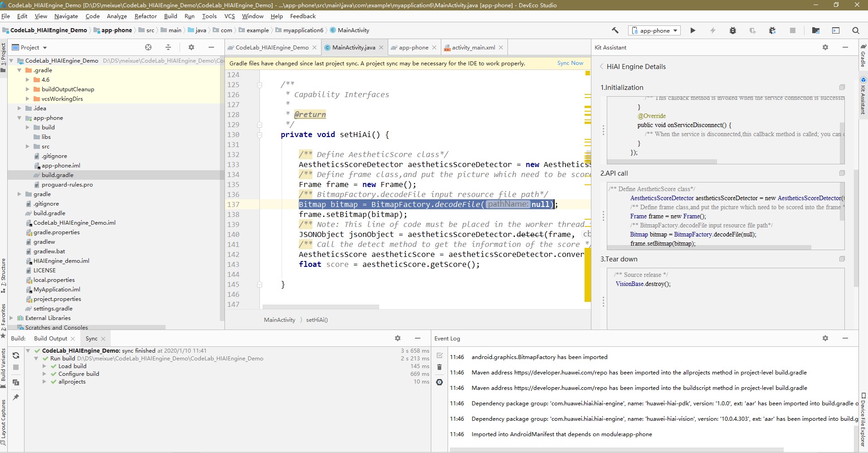
Task: Click the search magnifier icon
Action: point(856,30)
